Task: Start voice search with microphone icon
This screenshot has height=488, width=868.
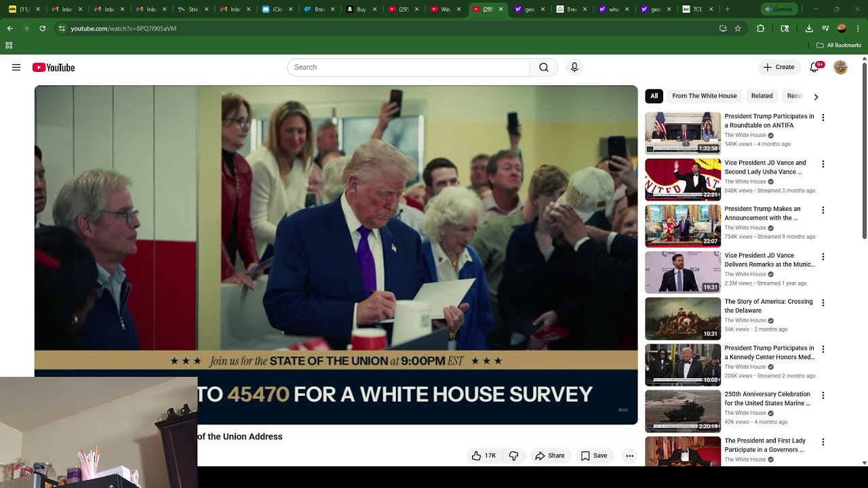Action: (x=574, y=67)
